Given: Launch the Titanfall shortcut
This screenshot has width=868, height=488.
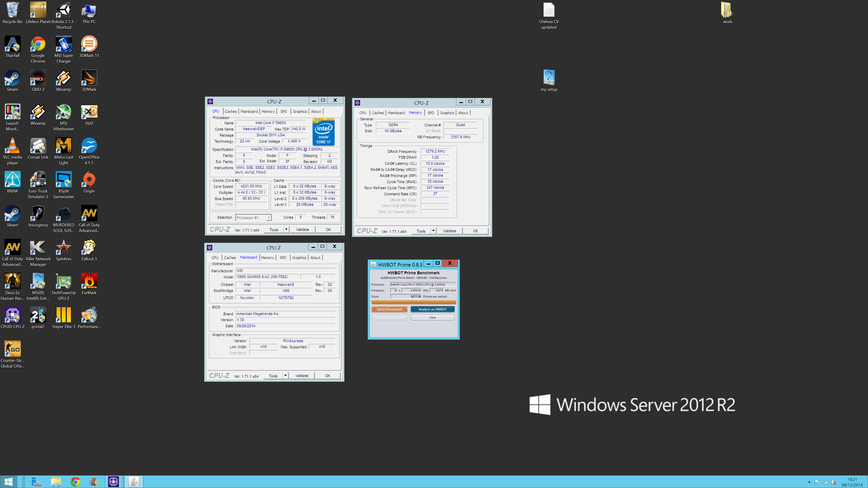Looking at the screenshot, I should tap(12, 47).
